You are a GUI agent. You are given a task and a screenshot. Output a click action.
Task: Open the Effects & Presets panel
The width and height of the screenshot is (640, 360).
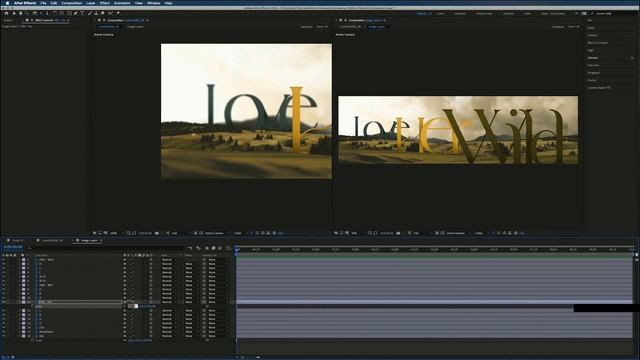click(598, 42)
